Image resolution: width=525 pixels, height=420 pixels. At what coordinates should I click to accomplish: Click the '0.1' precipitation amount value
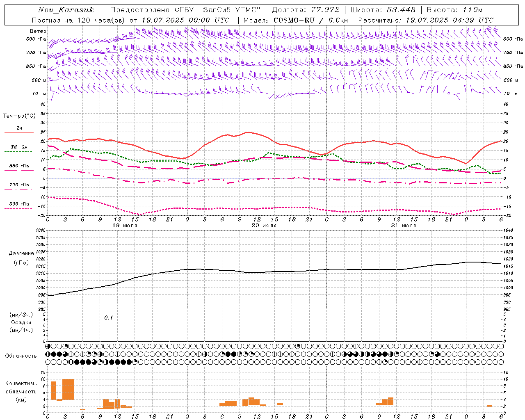(x=108, y=317)
